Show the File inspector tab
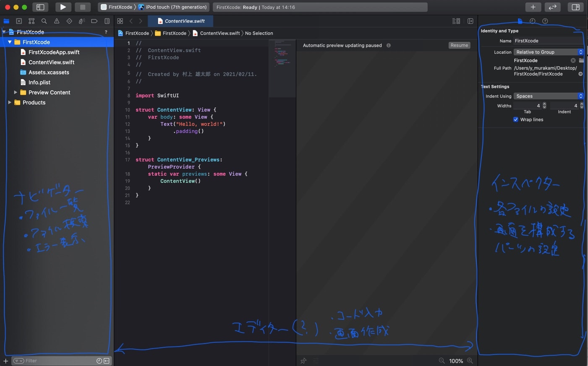This screenshot has width=588, height=366. pyautogui.click(x=520, y=21)
